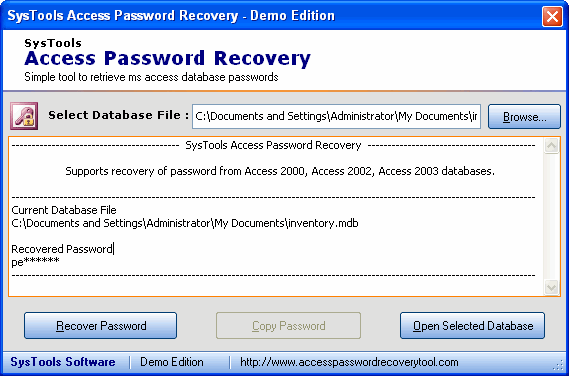The image size is (569, 376).
Task: Click the scroll up arrow in the log pane
Action: 551,146
